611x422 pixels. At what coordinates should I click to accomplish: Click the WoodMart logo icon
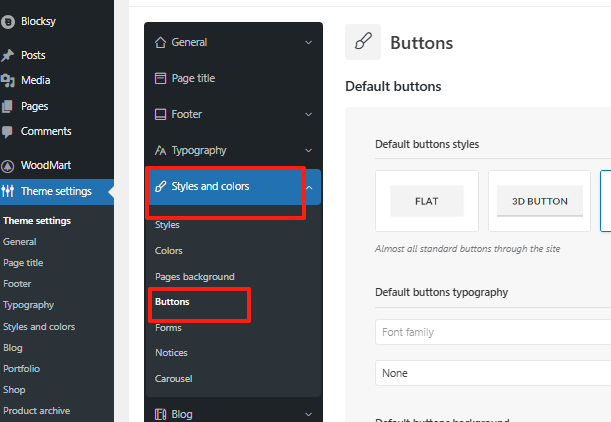pos(8,165)
